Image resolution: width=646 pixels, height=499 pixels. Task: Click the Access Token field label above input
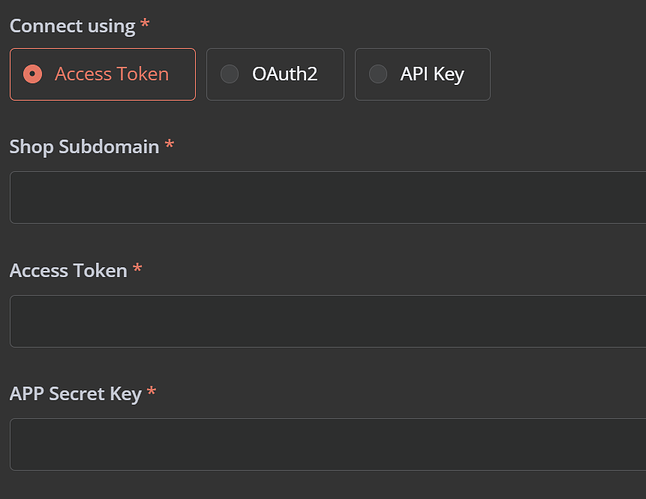point(68,271)
